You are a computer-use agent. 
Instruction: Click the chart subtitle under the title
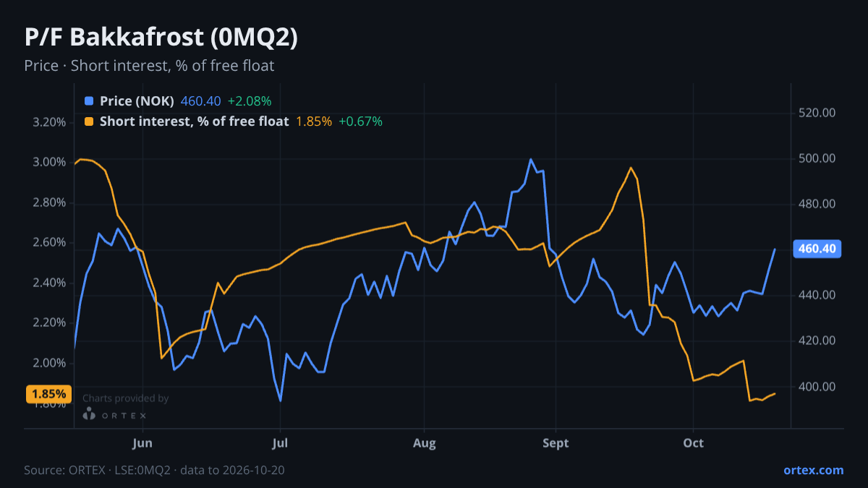pyautogui.click(x=149, y=66)
